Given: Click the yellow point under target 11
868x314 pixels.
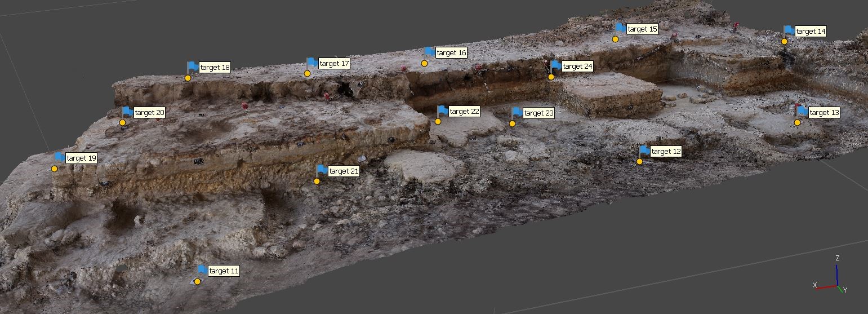Looking at the screenshot, I should (x=198, y=281).
